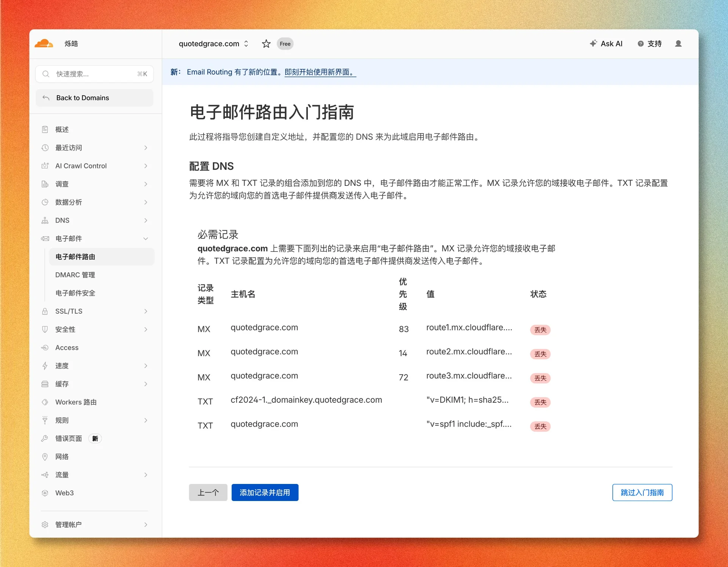Click the 规则 funnel icon
This screenshot has height=567, width=728.
tap(45, 420)
